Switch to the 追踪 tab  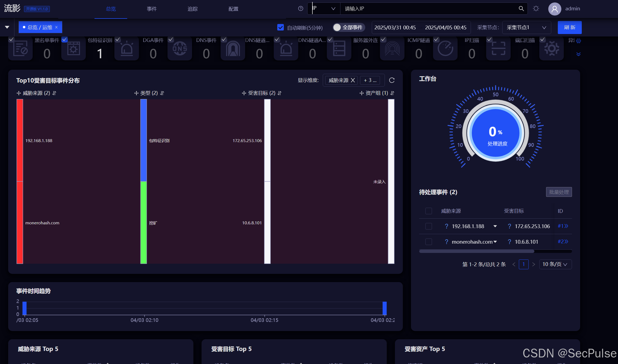pyautogui.click(x=193, y=9)
